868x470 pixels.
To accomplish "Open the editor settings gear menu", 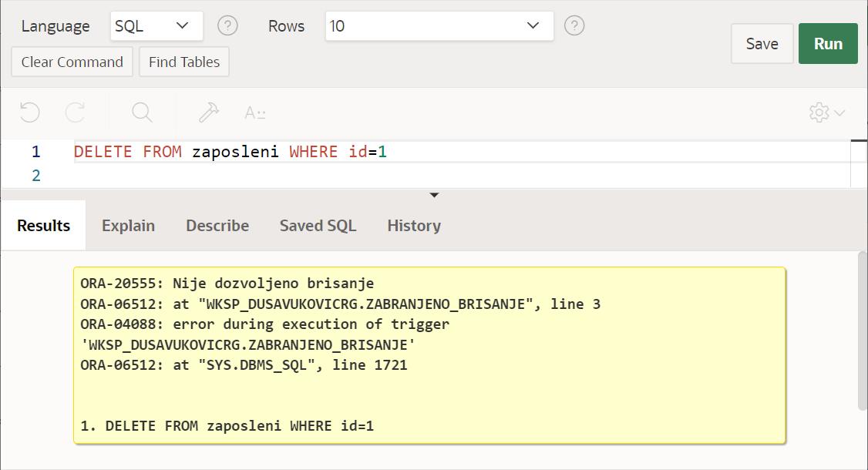I will click(827, 112).
